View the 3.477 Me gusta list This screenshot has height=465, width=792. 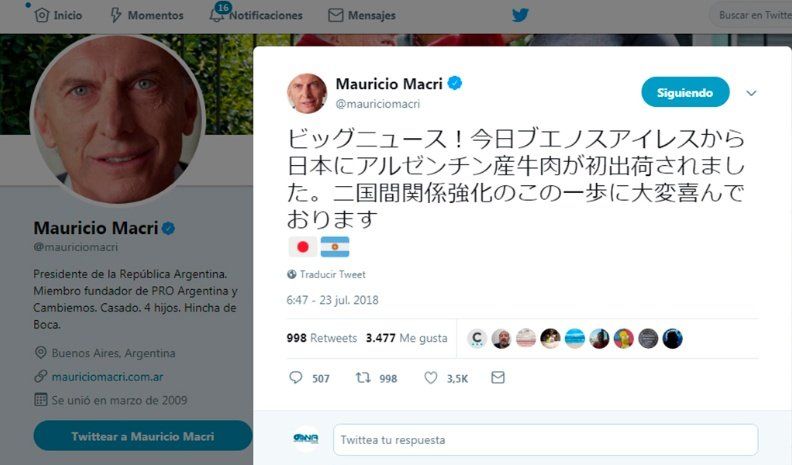[x=407, y=338]
